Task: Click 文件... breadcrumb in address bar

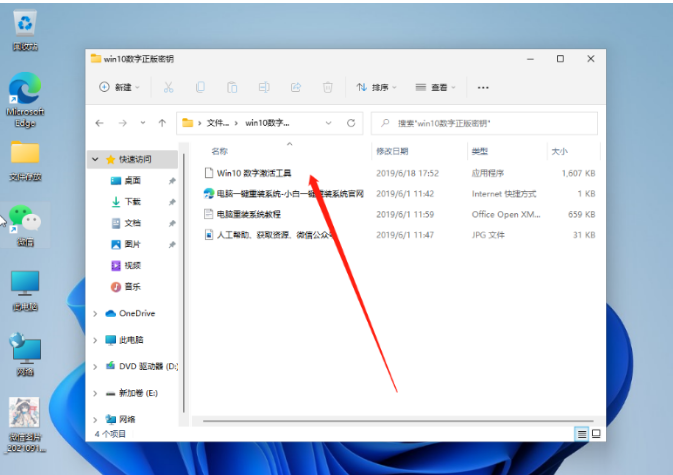Action: 218,123
